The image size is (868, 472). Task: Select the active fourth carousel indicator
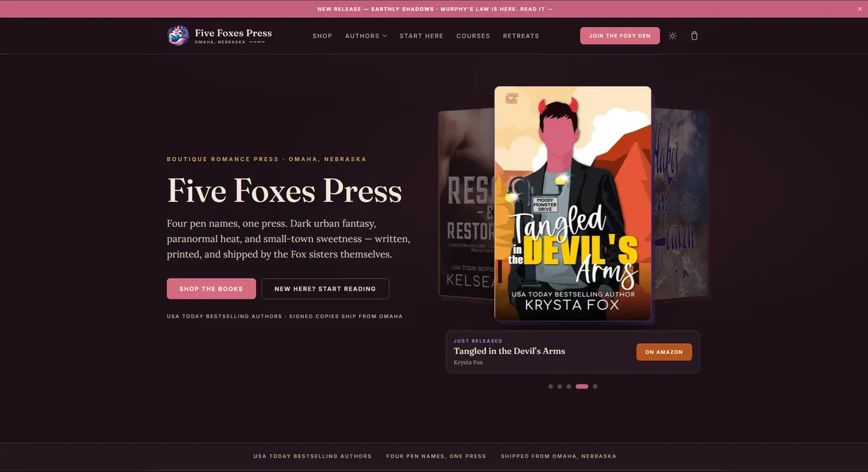(582, 387)
